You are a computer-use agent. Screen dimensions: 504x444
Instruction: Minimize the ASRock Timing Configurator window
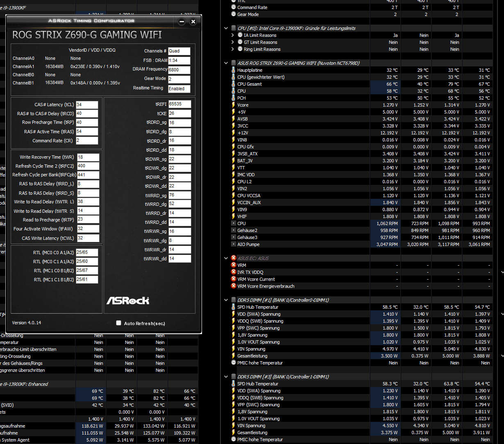point(182,22)
